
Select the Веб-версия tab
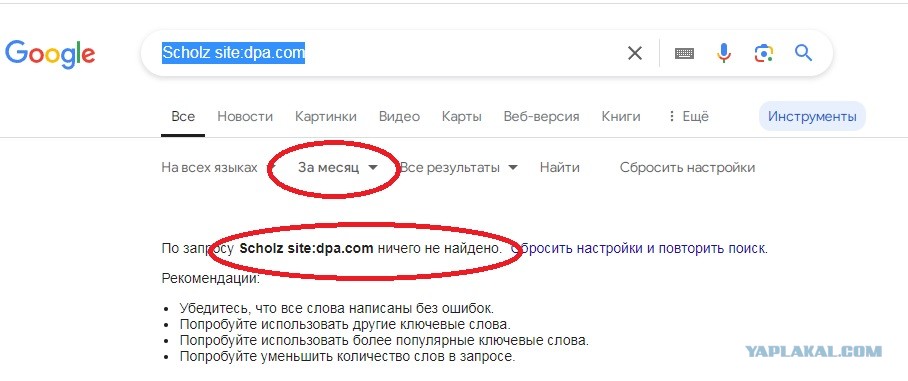tap(541, 116)
